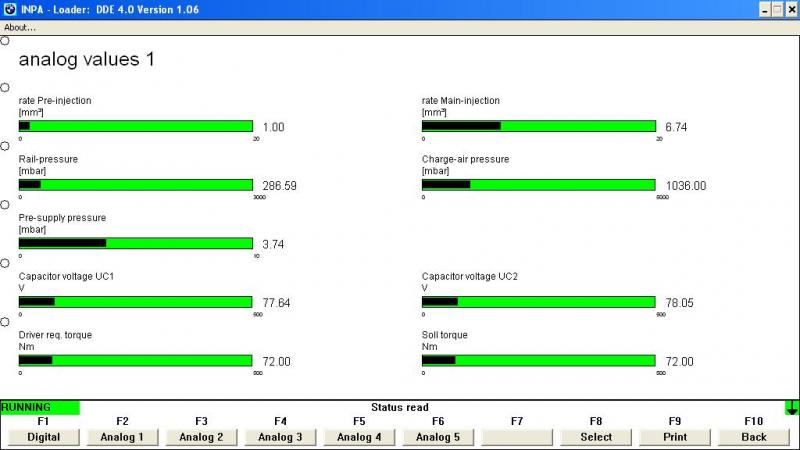Click the empty F7 button
This screenshot has width=800, height=450.
[517, 437]
